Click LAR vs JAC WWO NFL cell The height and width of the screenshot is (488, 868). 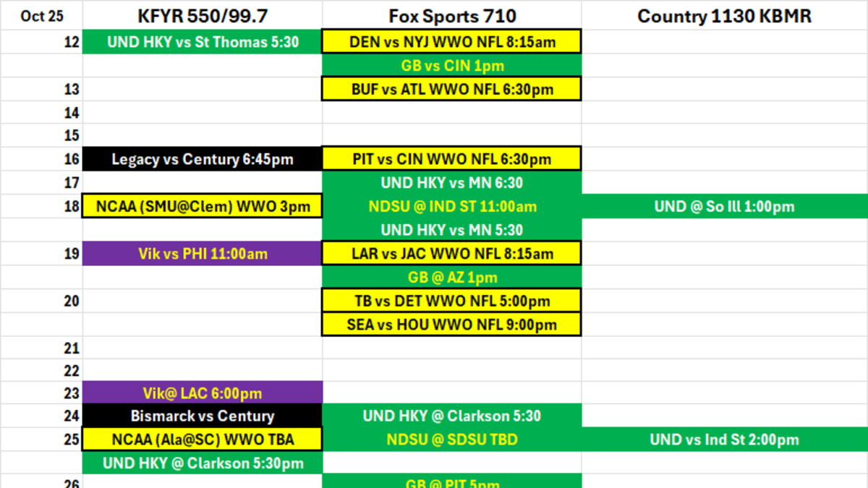pos(452,254)
